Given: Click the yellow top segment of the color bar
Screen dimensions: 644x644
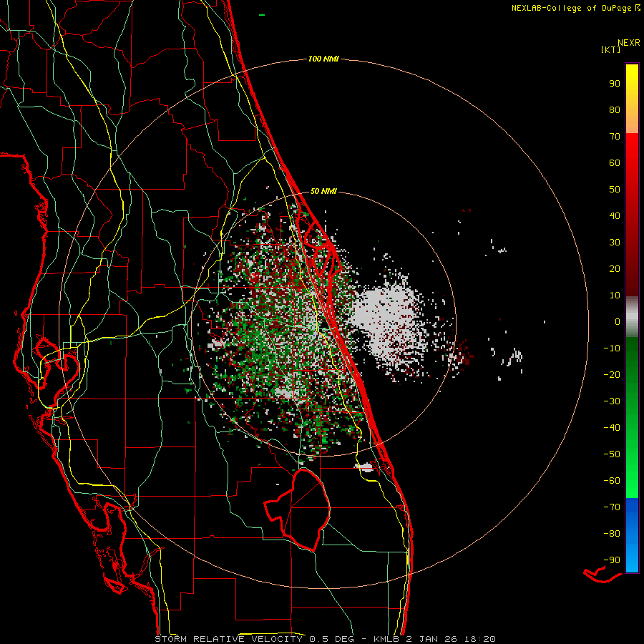Looking at the screenshot, I should 632,99.
